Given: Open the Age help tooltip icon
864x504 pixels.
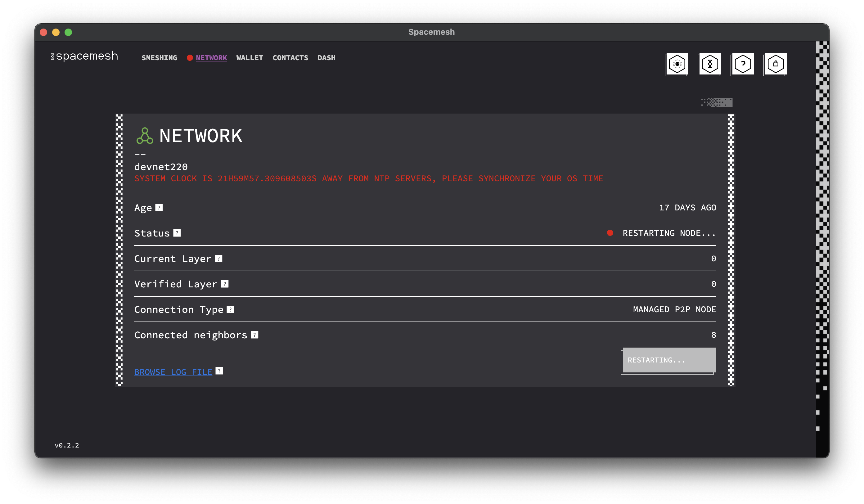Looking at the screenshot, I should (159, 207).
